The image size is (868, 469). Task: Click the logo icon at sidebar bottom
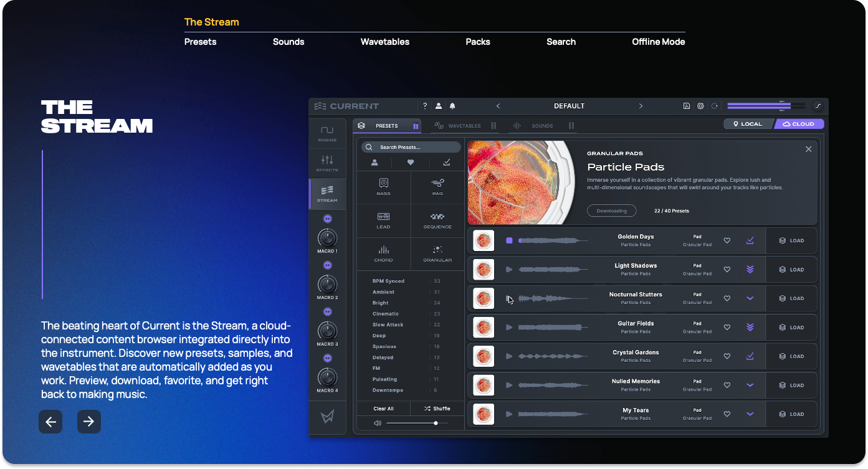327,418
